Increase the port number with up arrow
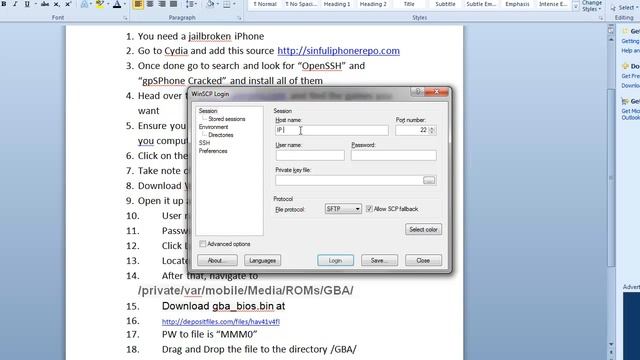This screenshot has width=640, height=360. [432, 128]
